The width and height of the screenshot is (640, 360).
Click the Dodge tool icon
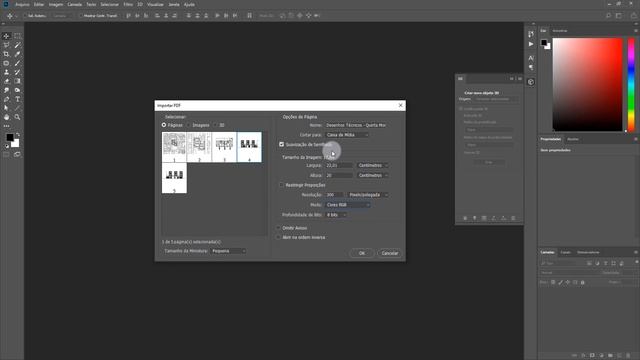(18, 90)
